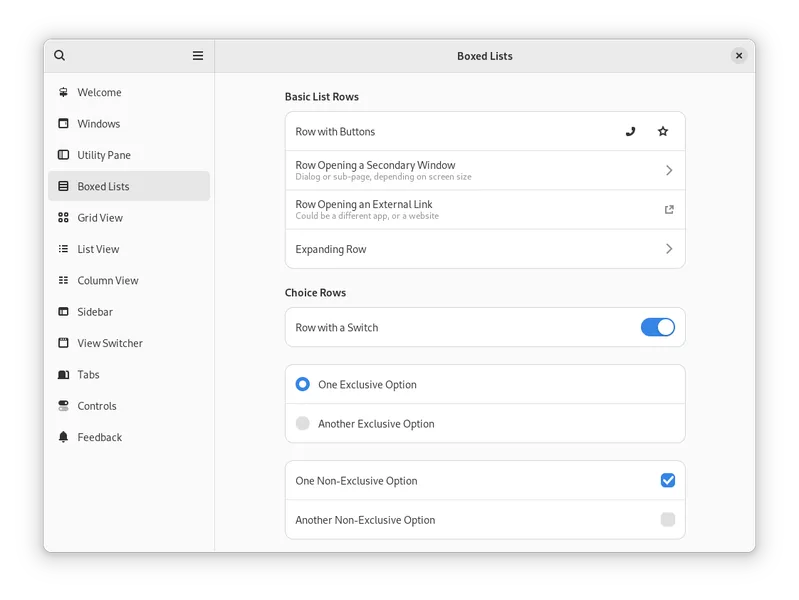This screenshot has height=600, width=799.
Task: Go to the Controls sidebar item
Action: point(97,406)
